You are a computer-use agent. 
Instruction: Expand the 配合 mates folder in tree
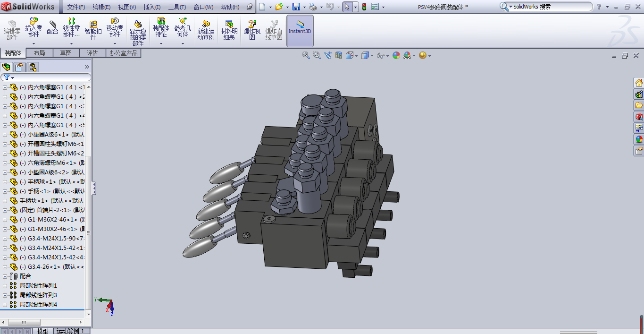pos(5,276)
